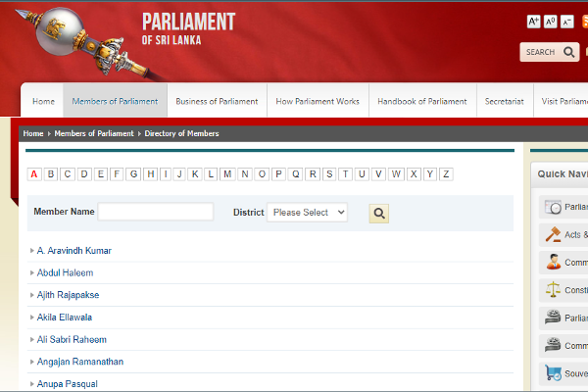Open the shopping cart Souvenir icon
This screenshot has width=588, height=392.
553,373
